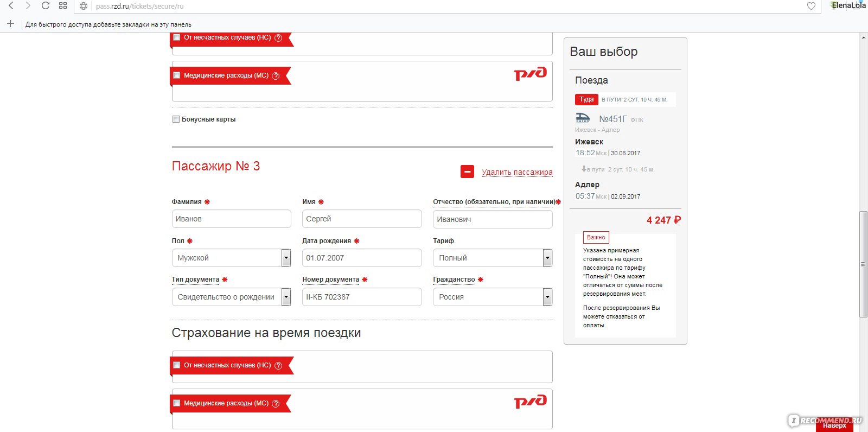868x432 pixels.
Task: Click the ElenaLola profile name
Action: click(848, 5)
